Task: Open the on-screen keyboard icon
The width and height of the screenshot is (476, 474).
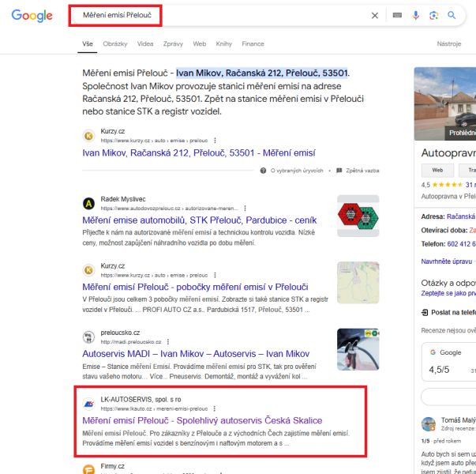Action: point(397,15)
